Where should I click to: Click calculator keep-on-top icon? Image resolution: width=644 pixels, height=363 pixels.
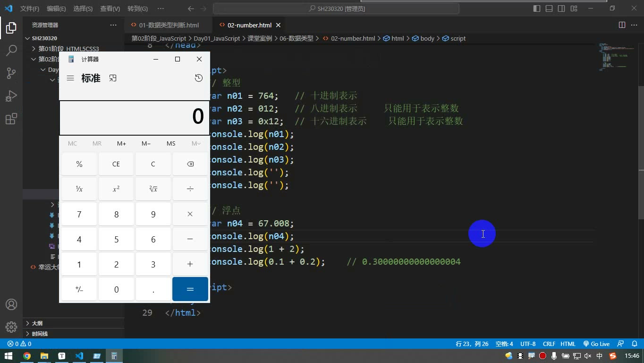pyautogui.click(x=113, y=78)
